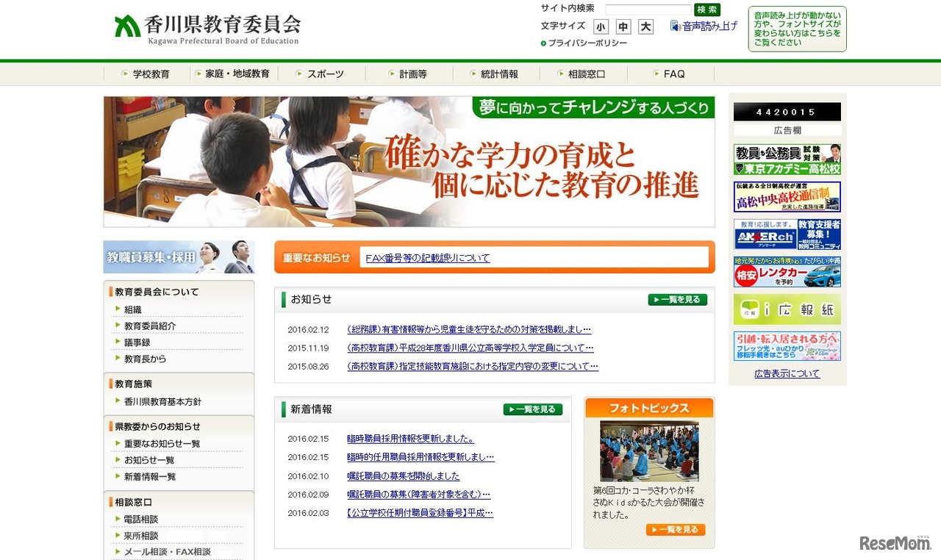The width and height of the screenshot is (941, 560).
Task: Open the AERch 教育支援者募集 banner
Action: (x=787, y=233)
